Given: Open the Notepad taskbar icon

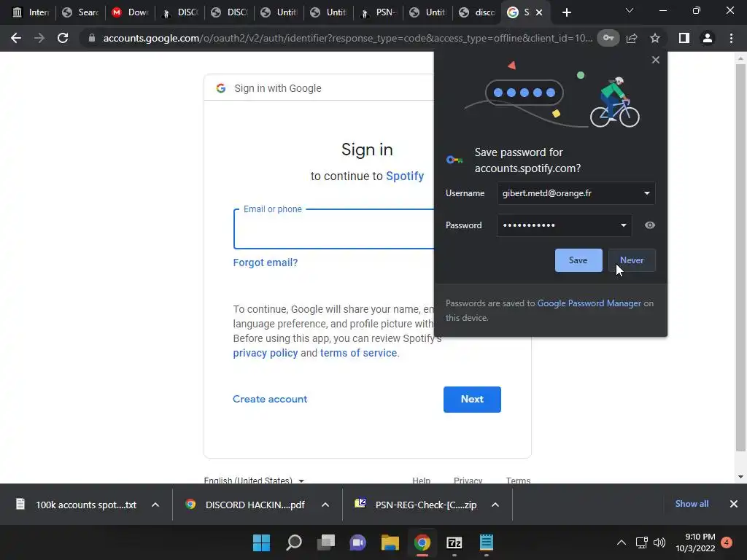Looking at the screenshot, I should click(x=487, y=542).
